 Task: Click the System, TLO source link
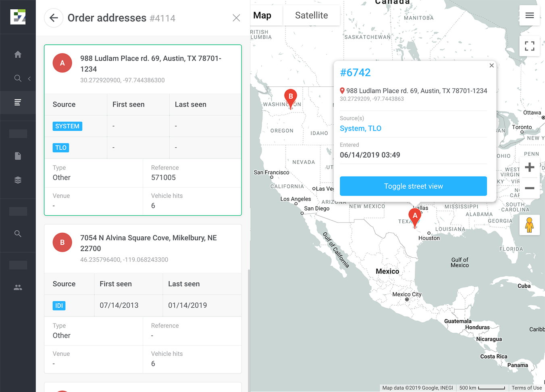360,128
